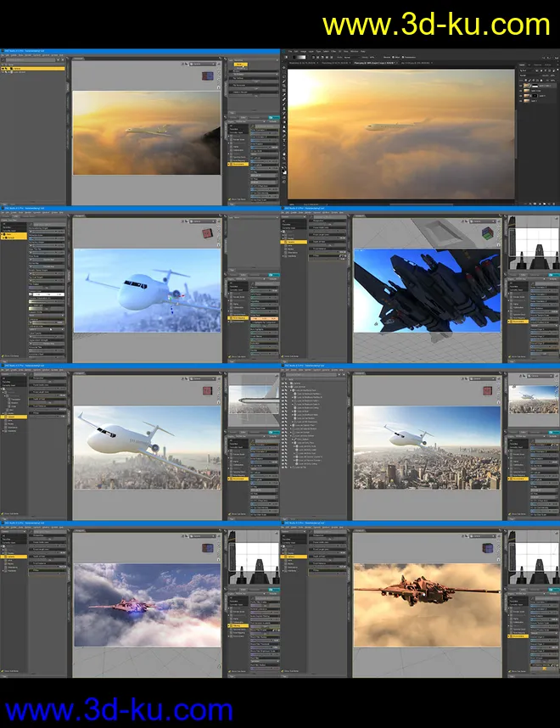Select the Move tool in Photoshop's toolbar
This screenshot has width=560, height=728.
(x=285, y=69)
